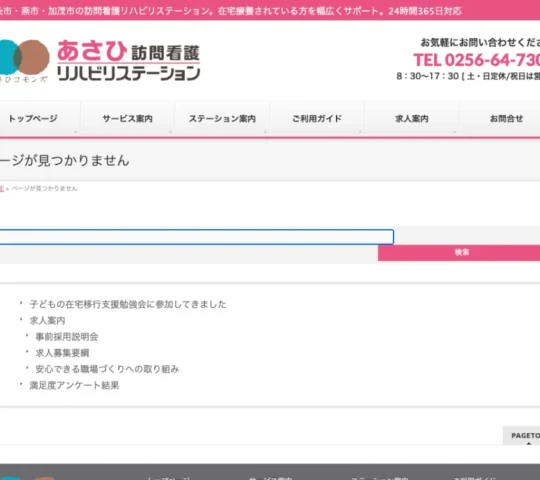Open the 満足度アンケート結果 link
Image resolution: width=540 pixels, height=480 pixels.
click(x=74, y=385)
